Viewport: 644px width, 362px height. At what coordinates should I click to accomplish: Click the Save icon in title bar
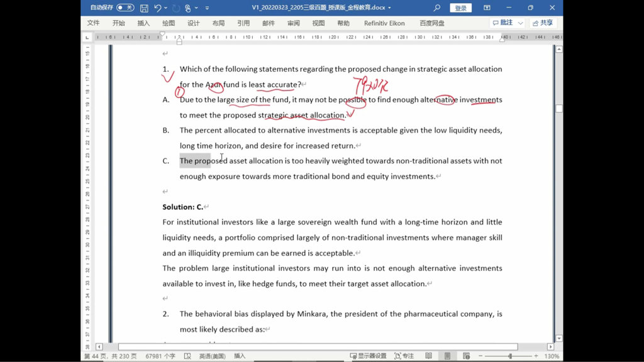coord(144,8)
